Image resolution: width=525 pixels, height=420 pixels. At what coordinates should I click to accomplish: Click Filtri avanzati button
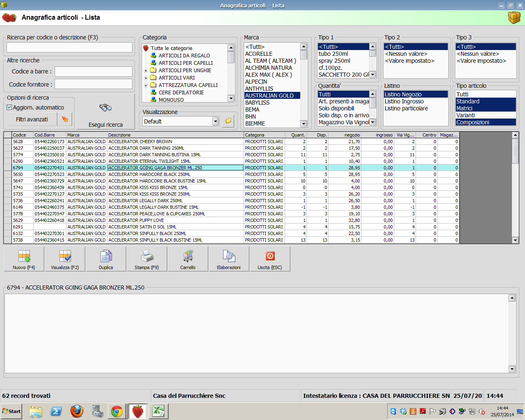[32, 119]
